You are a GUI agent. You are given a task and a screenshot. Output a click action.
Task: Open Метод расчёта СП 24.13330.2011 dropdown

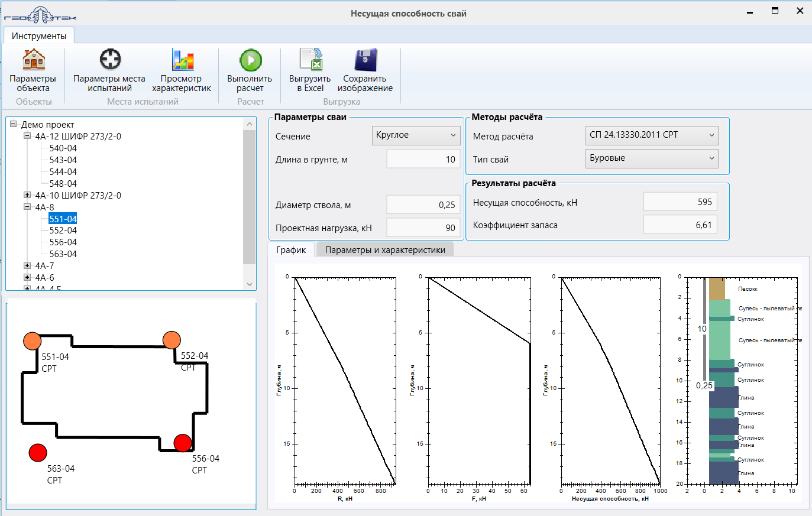coord(652,135)
